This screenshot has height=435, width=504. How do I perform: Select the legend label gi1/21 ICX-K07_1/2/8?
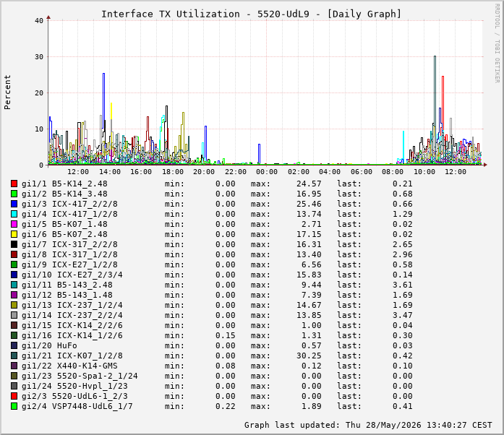point(72,356)
